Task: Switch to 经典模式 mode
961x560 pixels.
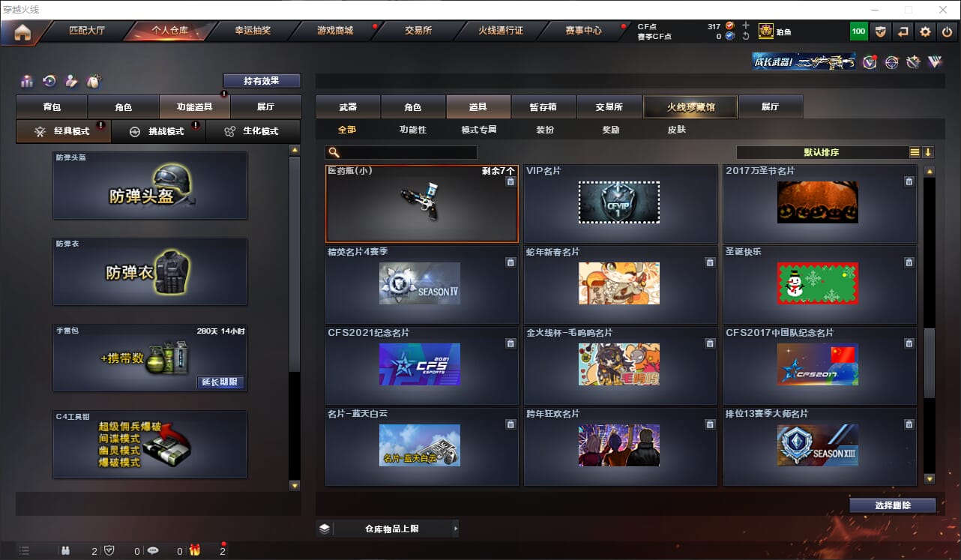Action: click(64, 131)
